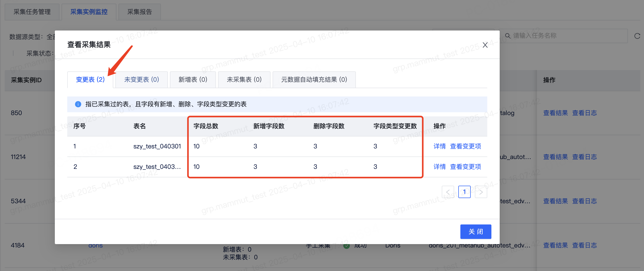Open 查看变更项 for the second table row

[x=465, y=167]
